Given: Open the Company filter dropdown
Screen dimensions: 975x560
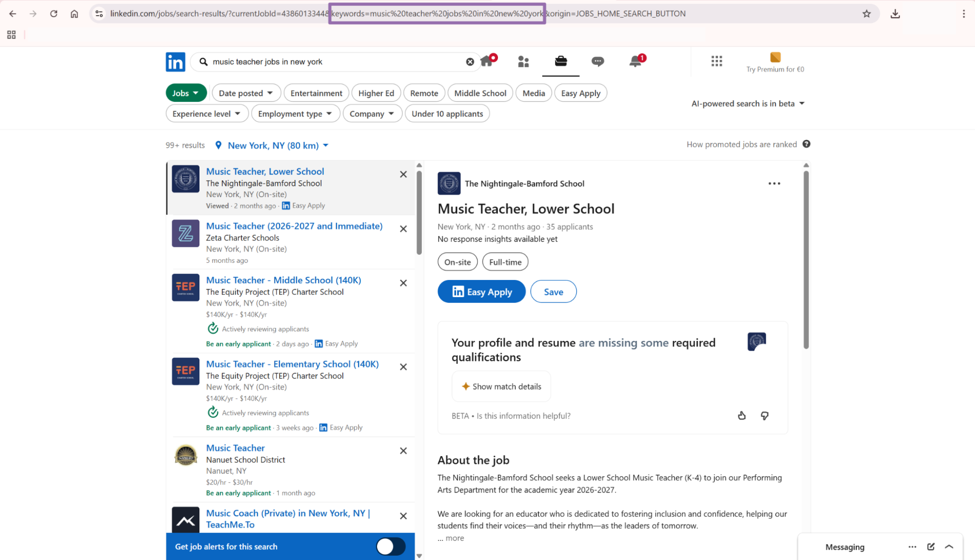Looking at the screenshot, I should click(x=372, y=114).
